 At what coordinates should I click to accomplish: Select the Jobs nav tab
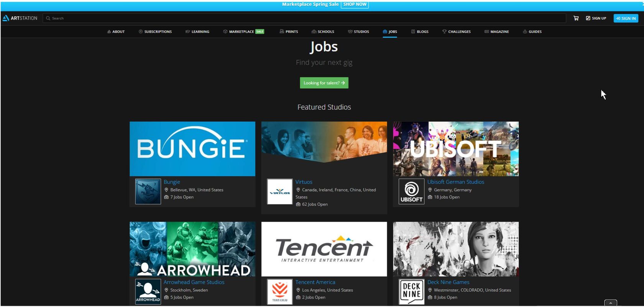[x=390, y=31]
